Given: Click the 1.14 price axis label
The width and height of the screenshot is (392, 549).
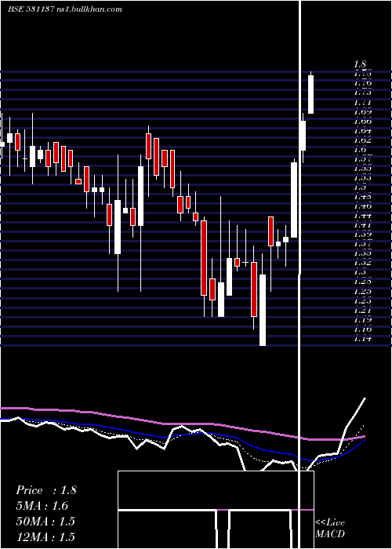Looking at the screenshot, I should click(362, 339).
